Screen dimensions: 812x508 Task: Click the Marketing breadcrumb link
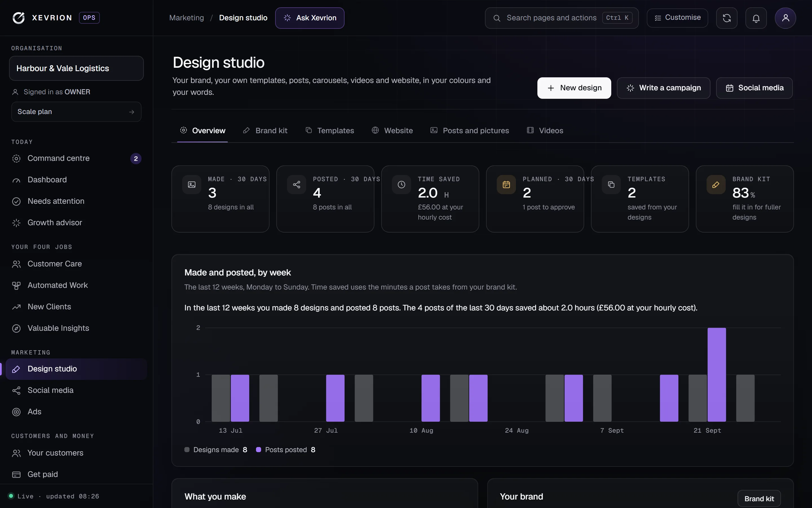point(187,18)
